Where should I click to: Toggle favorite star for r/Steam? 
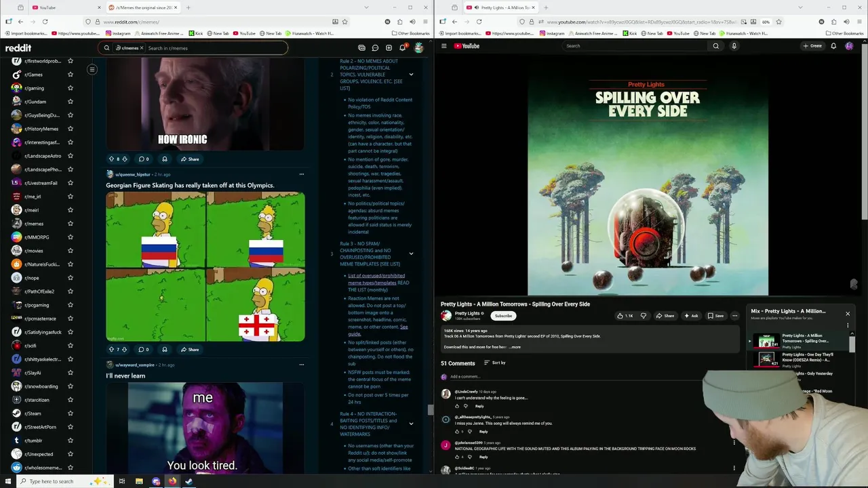click(71, 413)
